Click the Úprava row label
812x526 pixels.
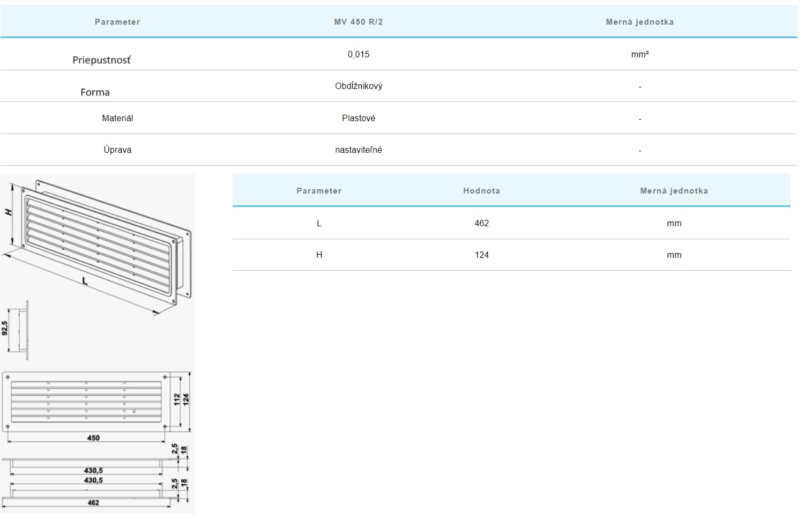coord(117,150)
